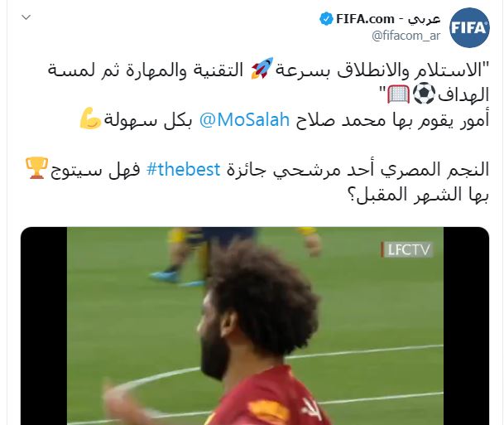Click the text بها الشهر المقبل؟

[x=419, y=195]
